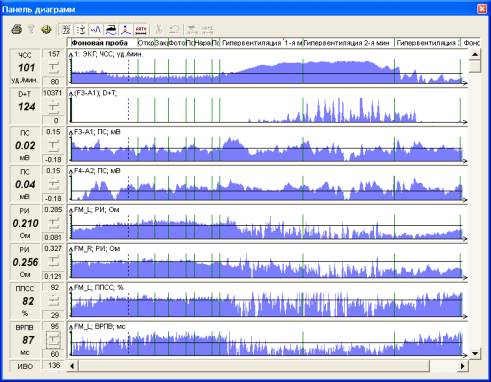Click the FM_L РИ maximum value 0.285
Image resolution: width=491 pixels, height=382 pixels.
(x=53, y=209)
